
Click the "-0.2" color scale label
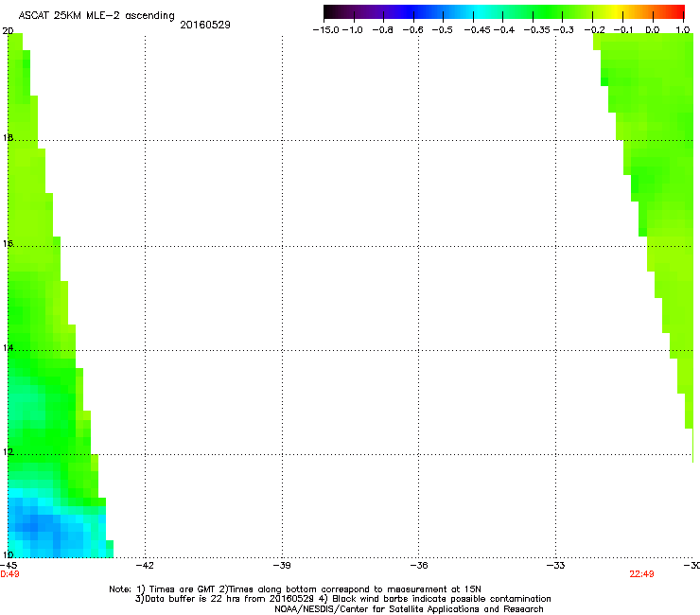(x=595, y=30)
